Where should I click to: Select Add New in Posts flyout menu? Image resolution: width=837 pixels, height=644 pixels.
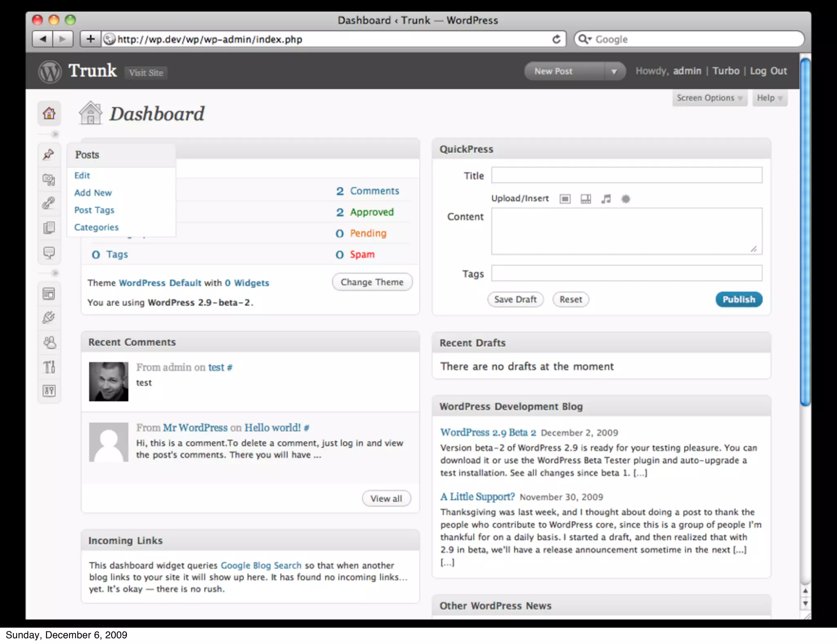(x=93, y=193)
